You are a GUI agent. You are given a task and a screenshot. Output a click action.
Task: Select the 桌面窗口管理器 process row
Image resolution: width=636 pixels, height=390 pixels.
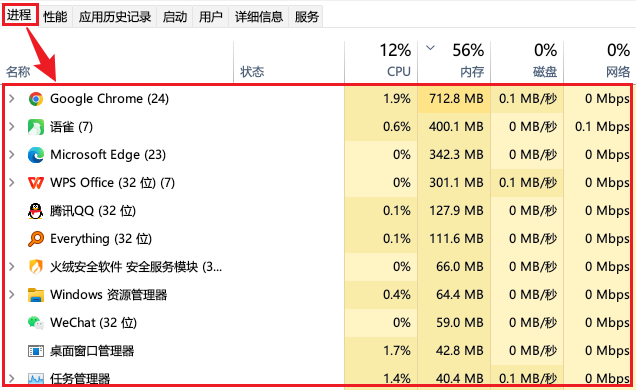click(317, 351)
